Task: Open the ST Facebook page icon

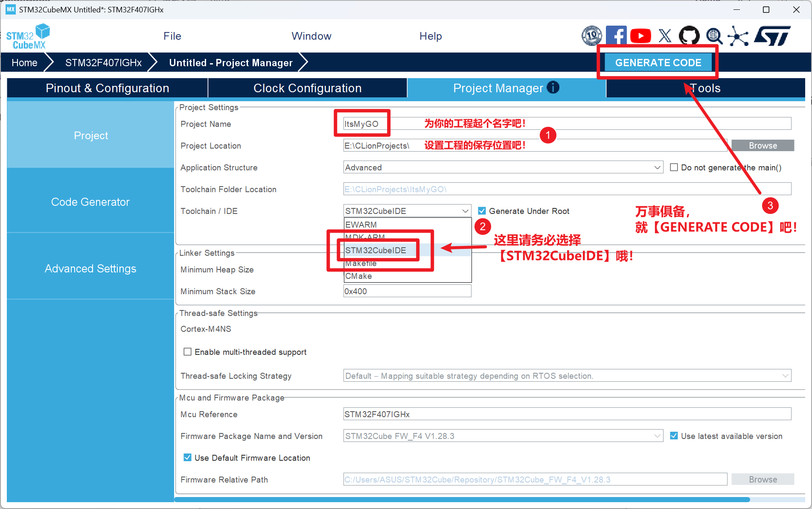Action: [x=616, y=36]
